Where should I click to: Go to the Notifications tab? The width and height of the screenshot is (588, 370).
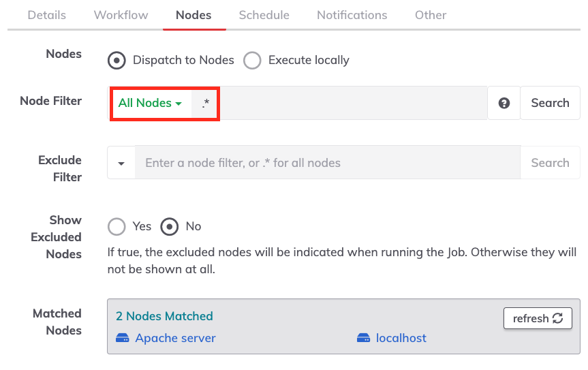(352, 15)
